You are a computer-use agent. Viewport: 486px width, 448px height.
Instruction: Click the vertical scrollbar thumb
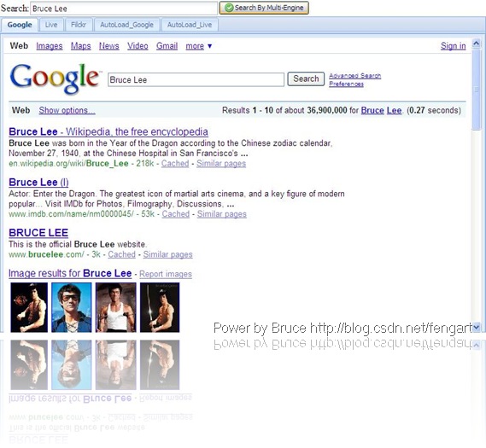coord(476,90)
